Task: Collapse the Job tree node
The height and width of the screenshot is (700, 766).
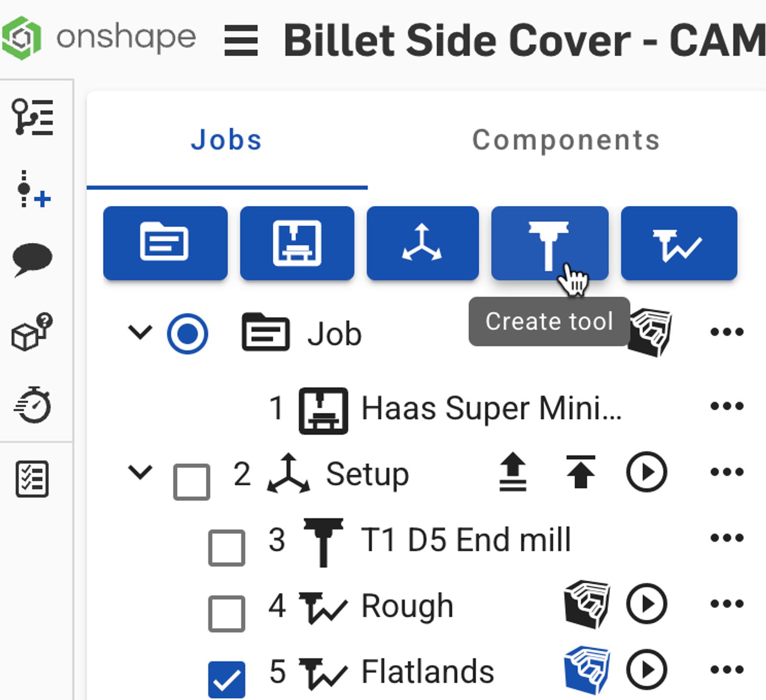Action: [140, 332]
